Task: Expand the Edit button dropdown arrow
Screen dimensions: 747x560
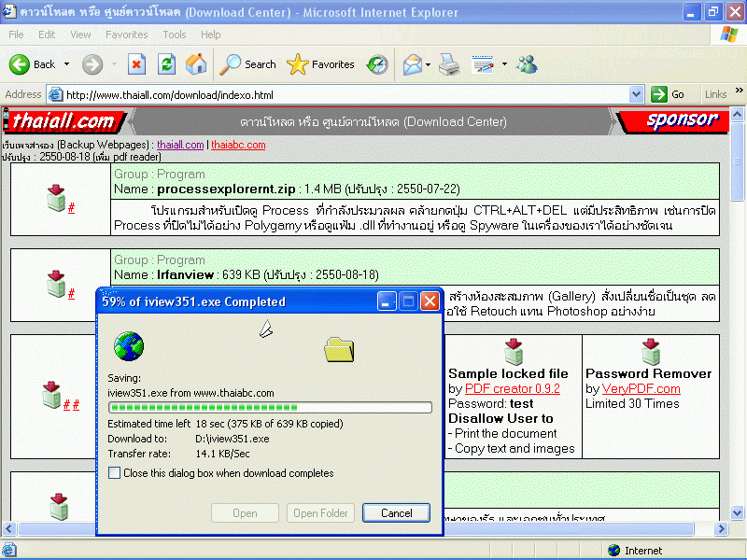Action: pyautogui.click(x=504, y=64)
